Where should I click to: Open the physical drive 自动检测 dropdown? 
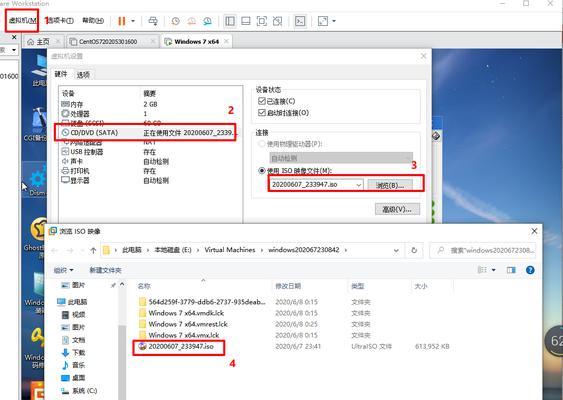click(x=341, y=158)
